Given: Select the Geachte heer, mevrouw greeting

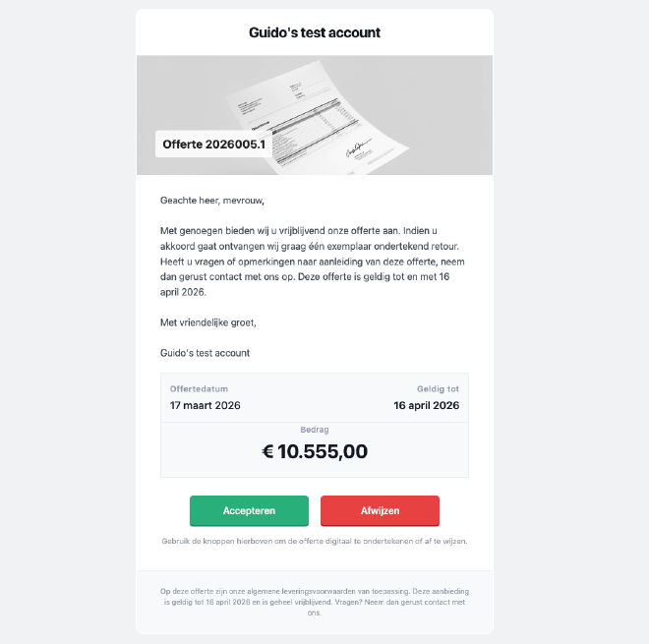Looking at the screenshot, I should 212,201.
